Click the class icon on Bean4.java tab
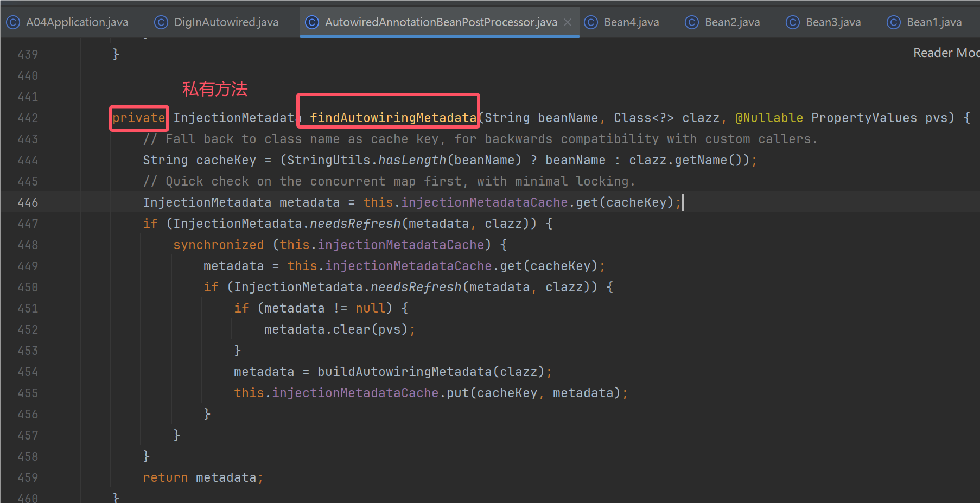Viewport: 980px width, 503px height. click(x=591, y=22)
